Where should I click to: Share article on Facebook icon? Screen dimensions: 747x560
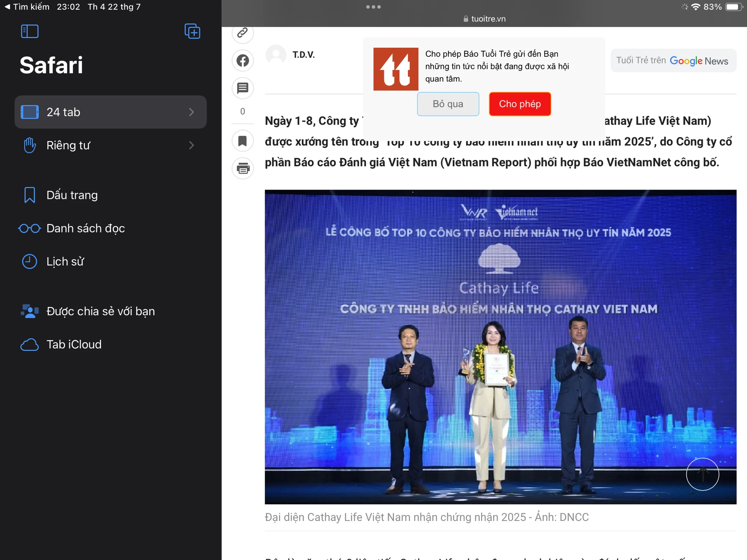[243, 60]
